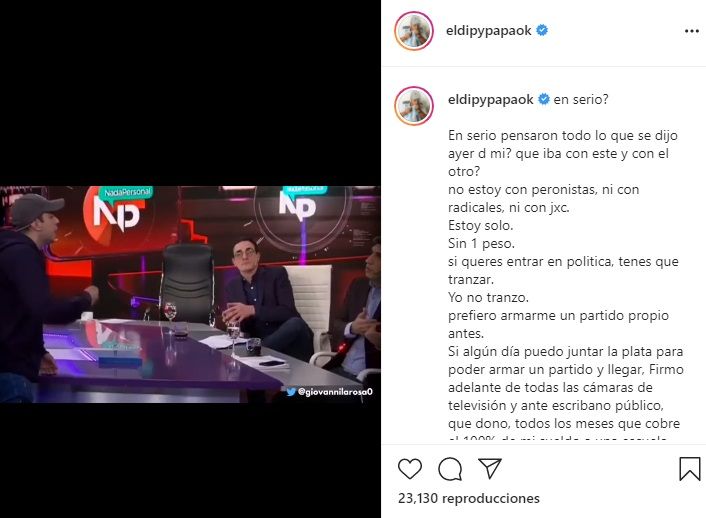Click verified badge next to header username

(x=542, y=30)
